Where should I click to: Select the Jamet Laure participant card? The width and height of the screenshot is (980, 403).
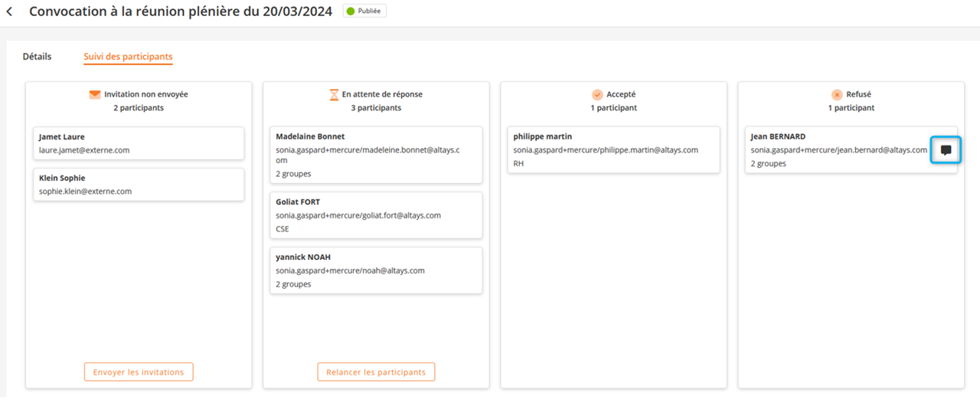[139, 143]
